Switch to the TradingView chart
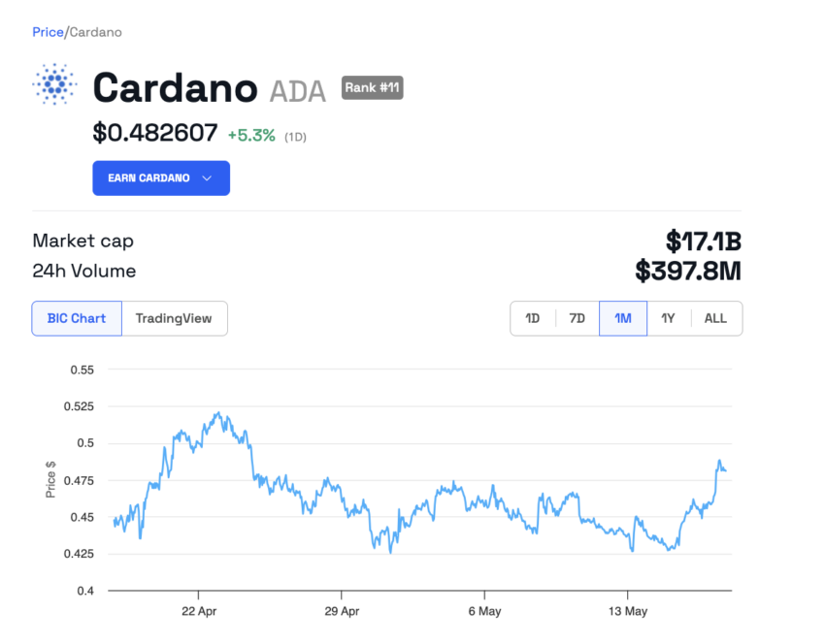The image size is (825, 644). pyautogui.click(x=175, y=318)
